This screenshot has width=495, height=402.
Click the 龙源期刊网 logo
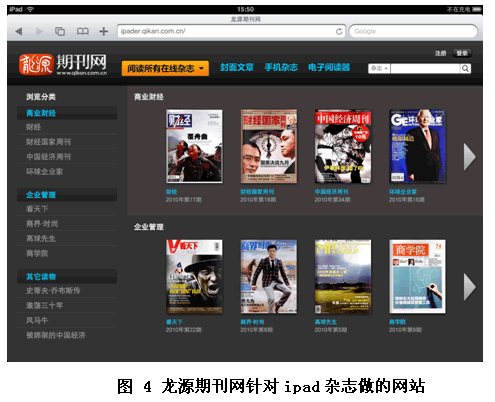63,64
